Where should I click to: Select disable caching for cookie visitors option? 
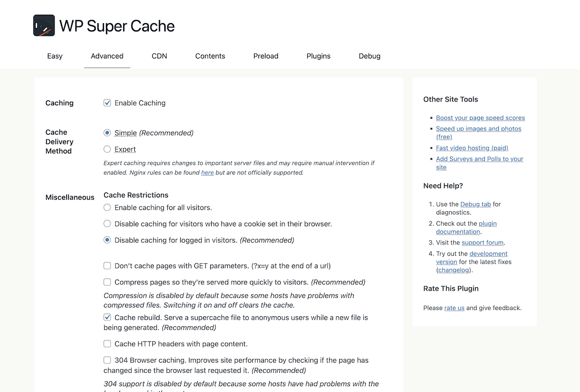tap(107, 224)
